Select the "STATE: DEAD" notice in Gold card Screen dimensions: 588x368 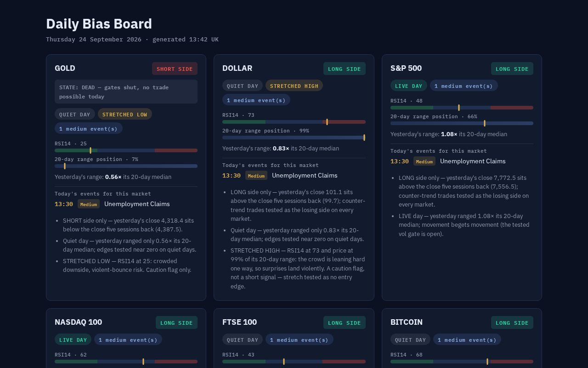(x=126, y=92)
